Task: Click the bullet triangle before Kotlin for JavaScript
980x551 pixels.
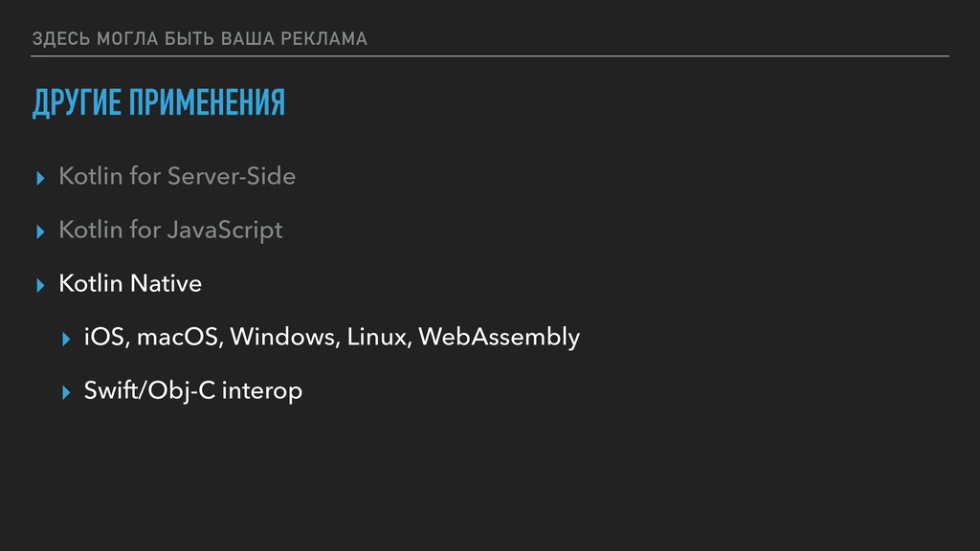Action: (39, 231)
